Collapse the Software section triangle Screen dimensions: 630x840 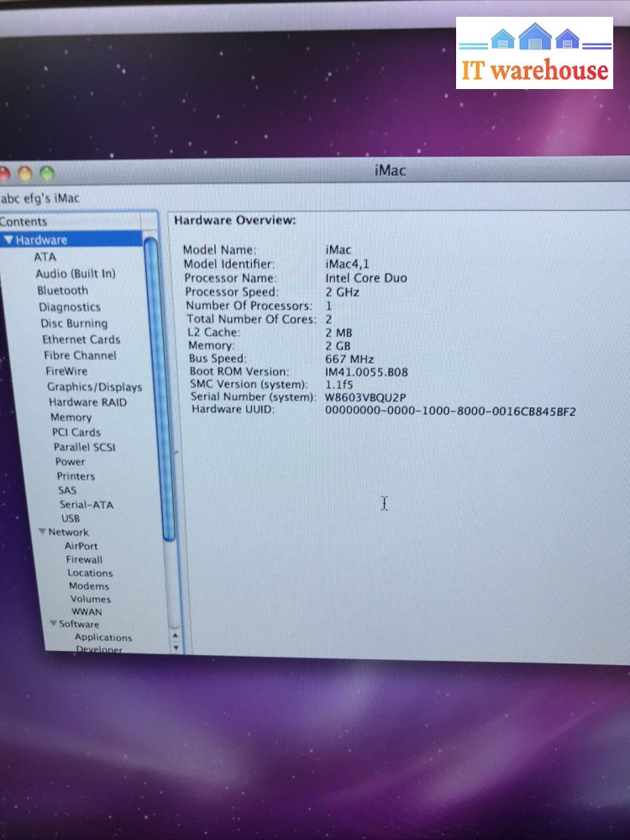click(52, 624)
